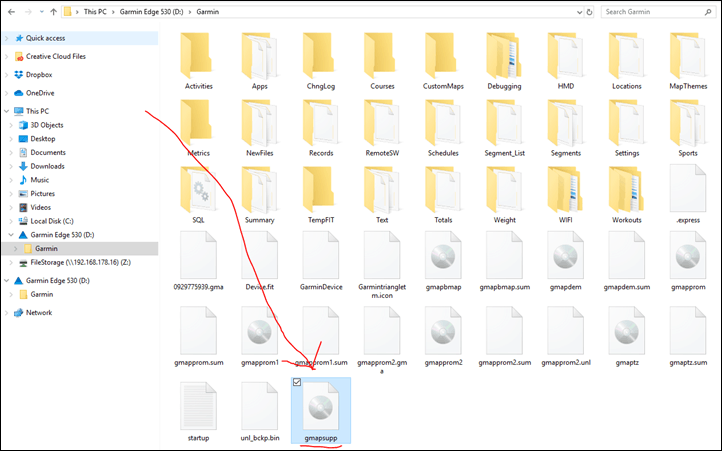This screenshot has height=451, width=722.
Task: Expand the FileStorage network drive node
Action: pos(12,263)
